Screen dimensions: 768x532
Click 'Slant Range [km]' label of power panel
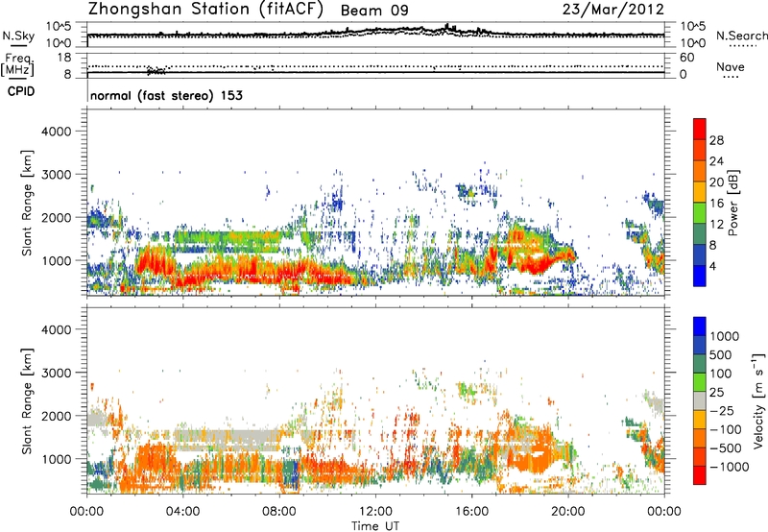point(28,203)
